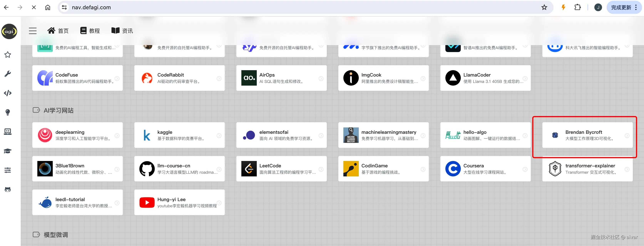Viewport: 644px width, 246px height.
Task: Bookmark this page with star icon
Action: click(x=544, y=8)
